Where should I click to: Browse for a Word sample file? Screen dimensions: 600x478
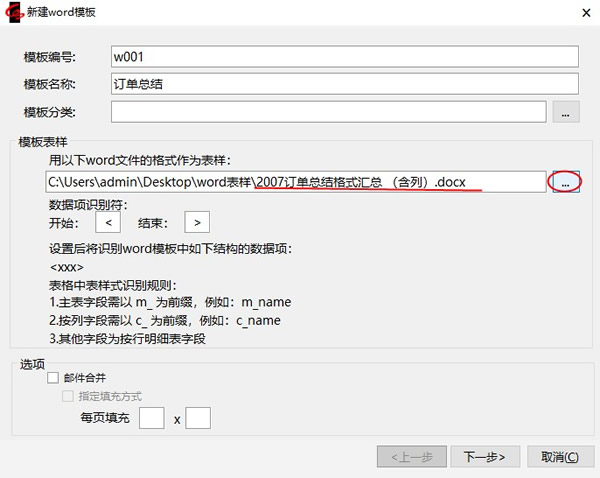click(x=565, y=182)
